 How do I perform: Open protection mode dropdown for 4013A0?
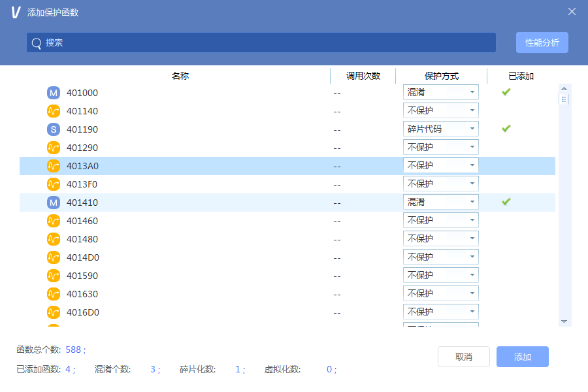pos(440,165)
